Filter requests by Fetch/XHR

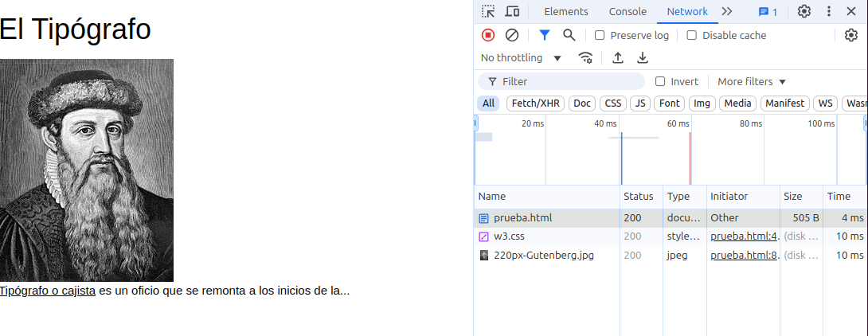click(x=535, y=104)
